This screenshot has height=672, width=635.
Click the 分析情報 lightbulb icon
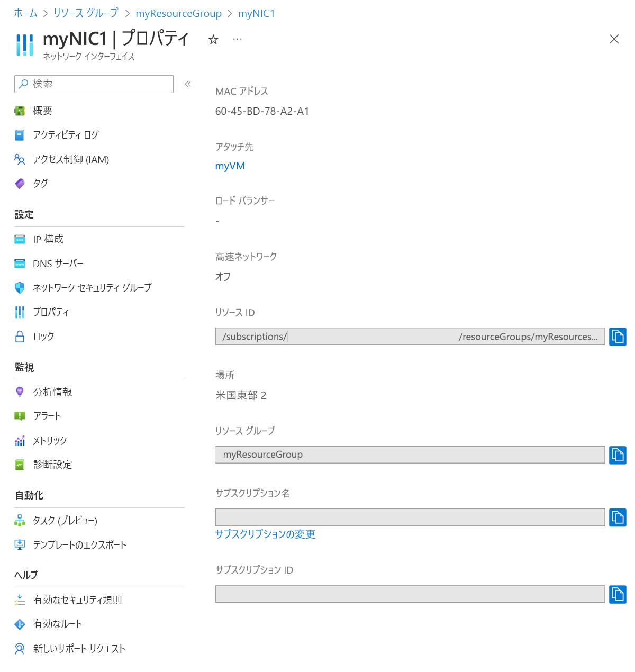coord(20,392)
